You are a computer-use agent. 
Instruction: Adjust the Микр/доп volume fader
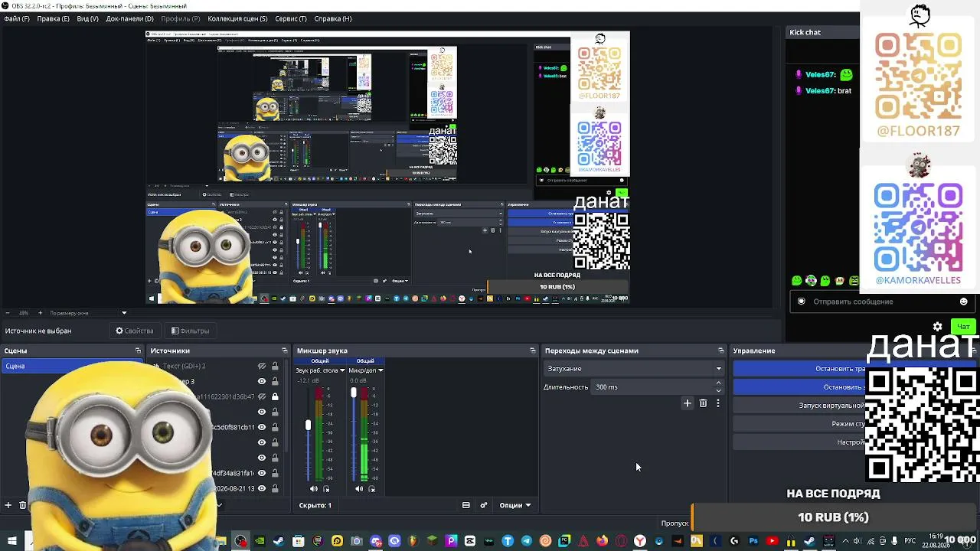click(354, 393)
